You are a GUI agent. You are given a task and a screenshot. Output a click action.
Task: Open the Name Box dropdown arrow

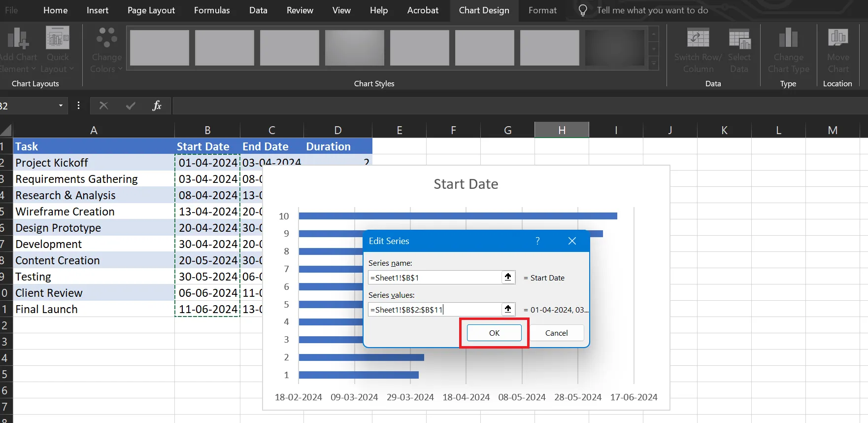click(x=61, y=106)
